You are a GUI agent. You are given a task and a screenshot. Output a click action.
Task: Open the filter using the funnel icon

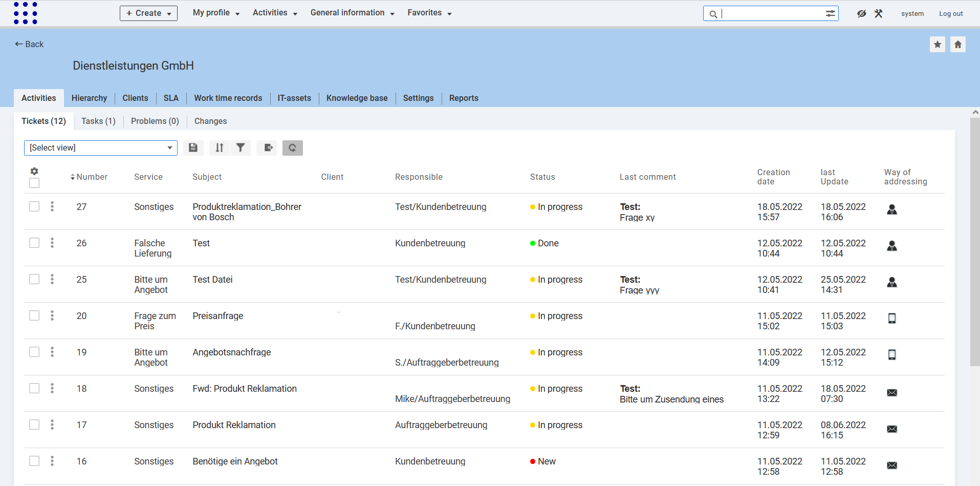click(x=241, y=147)
